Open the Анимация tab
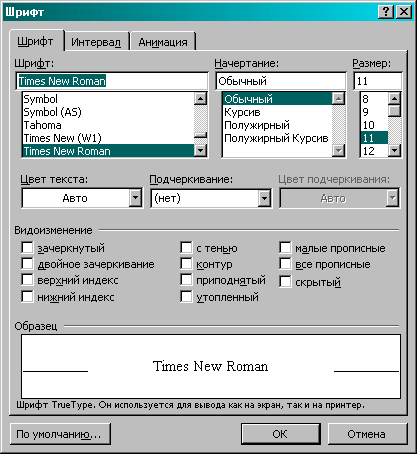 [163, 42]
